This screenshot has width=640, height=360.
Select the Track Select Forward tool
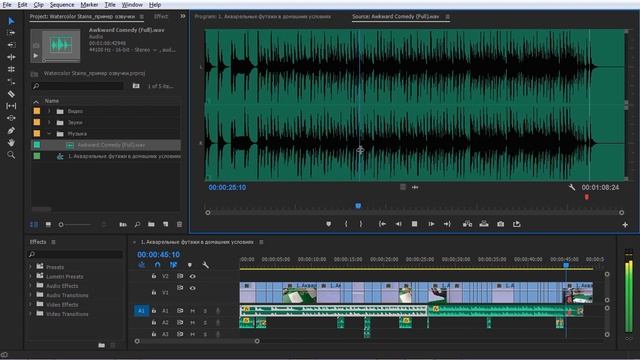coord(11,33)
